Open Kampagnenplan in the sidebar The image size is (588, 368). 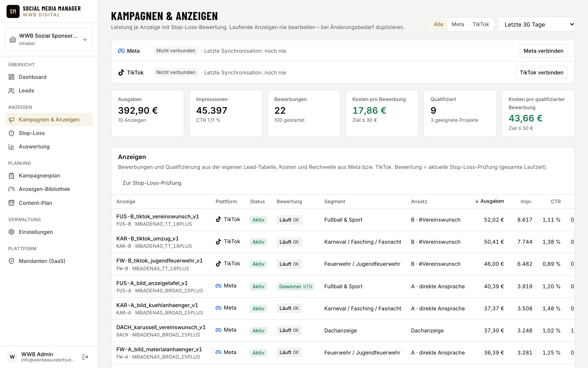click(x=49, y=175)
